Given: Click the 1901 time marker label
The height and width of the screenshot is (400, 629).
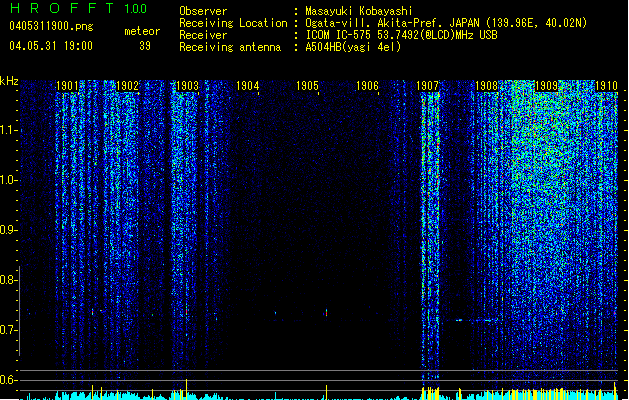Looking at the screenshot, I should (x=67, y=86).
